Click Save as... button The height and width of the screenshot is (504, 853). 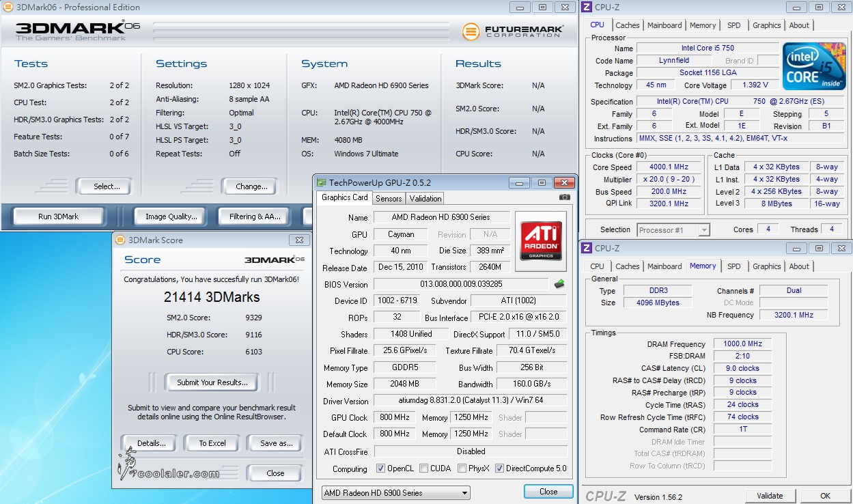[x=276, y=443]
